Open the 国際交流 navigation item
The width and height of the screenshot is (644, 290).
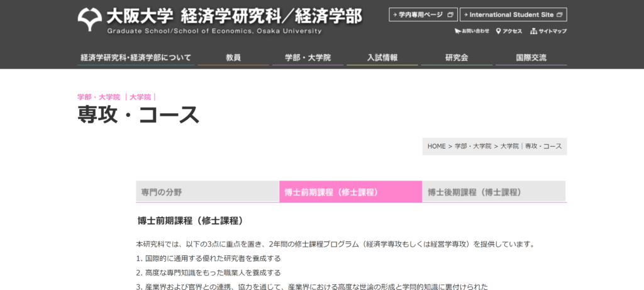531,58
